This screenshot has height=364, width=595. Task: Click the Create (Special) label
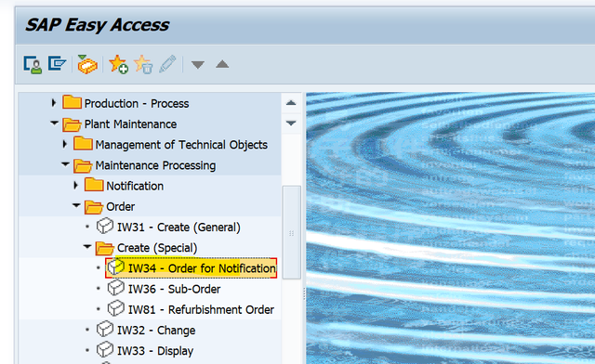tap(157, 248)
